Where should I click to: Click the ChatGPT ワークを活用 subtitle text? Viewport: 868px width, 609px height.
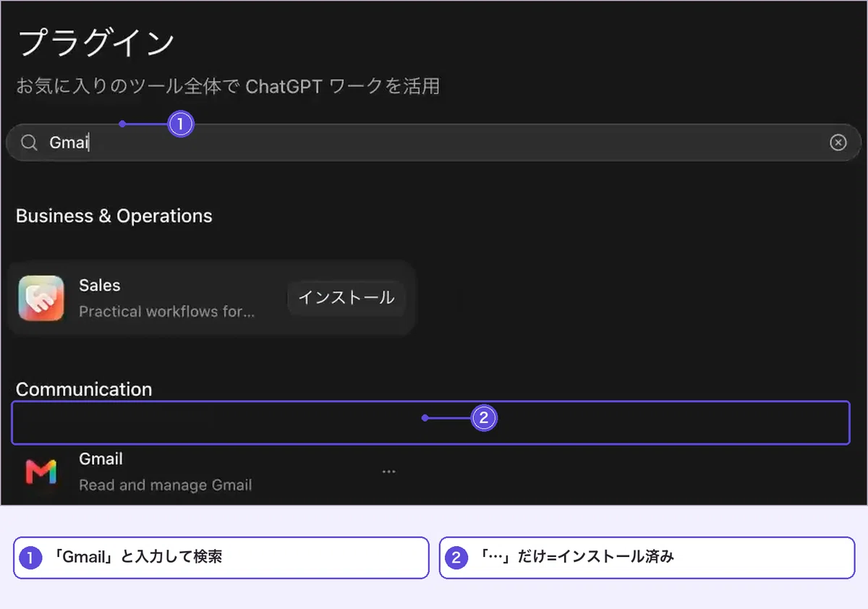point(343,87)
